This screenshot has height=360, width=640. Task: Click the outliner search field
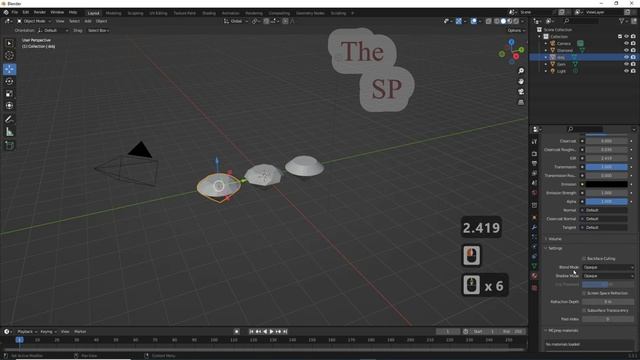click(582, 21)
